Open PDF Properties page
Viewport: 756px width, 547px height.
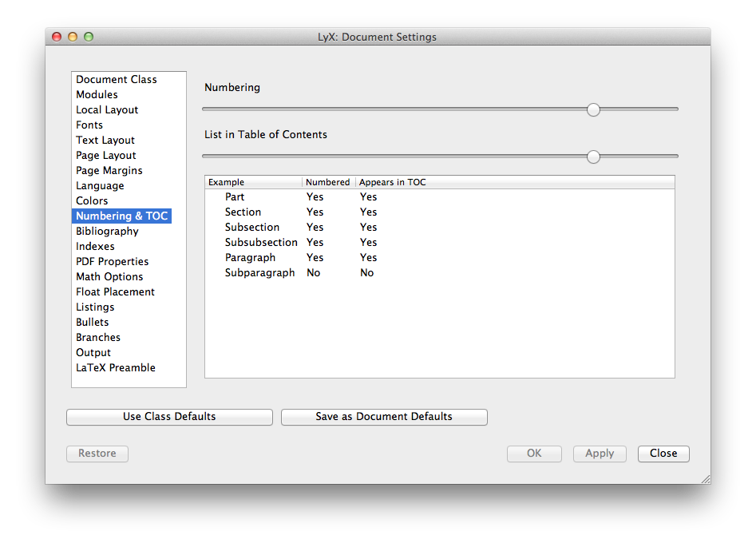(113, 261)
